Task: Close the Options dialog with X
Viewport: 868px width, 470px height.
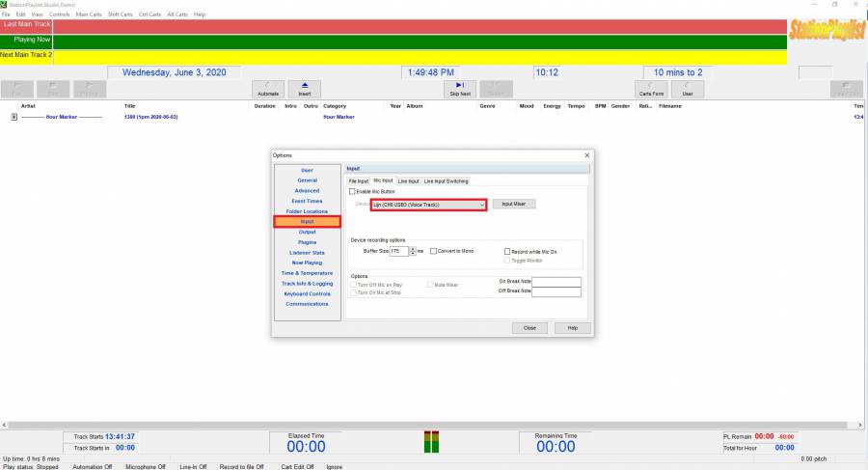Action: [586, 155]
